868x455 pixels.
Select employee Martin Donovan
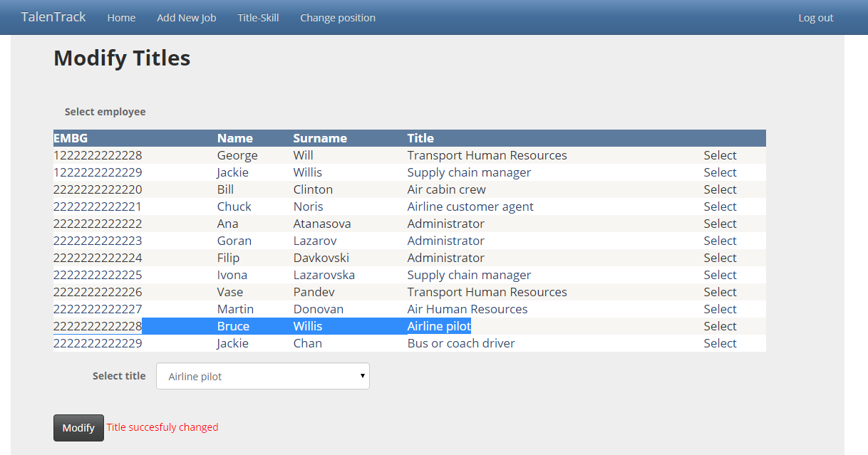coord(720,309)
